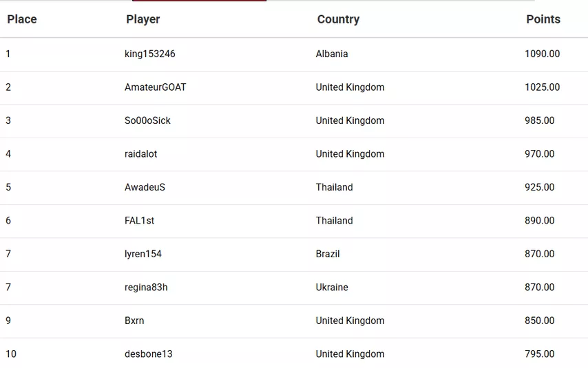Select the regina83h player name
The image size is (588, 368).
[x=146, y=288]
